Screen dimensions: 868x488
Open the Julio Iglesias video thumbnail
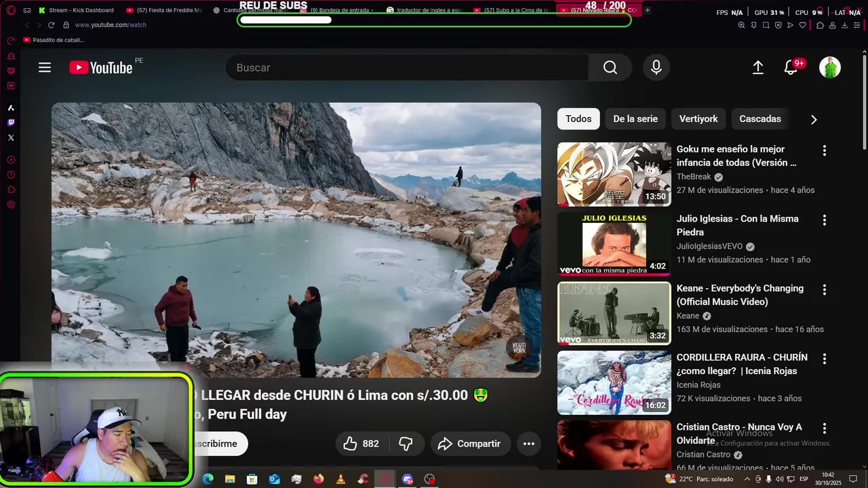(614, 244)
